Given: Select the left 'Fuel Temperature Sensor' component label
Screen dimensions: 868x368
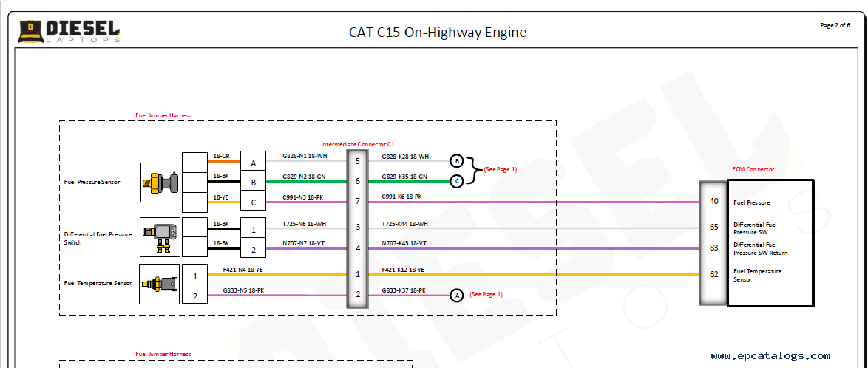Looking at the screenshot, I should point(98,283).
